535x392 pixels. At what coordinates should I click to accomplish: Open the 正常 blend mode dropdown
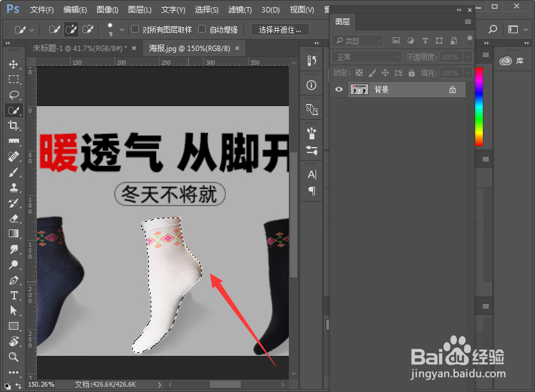click(x=366, y=57)
